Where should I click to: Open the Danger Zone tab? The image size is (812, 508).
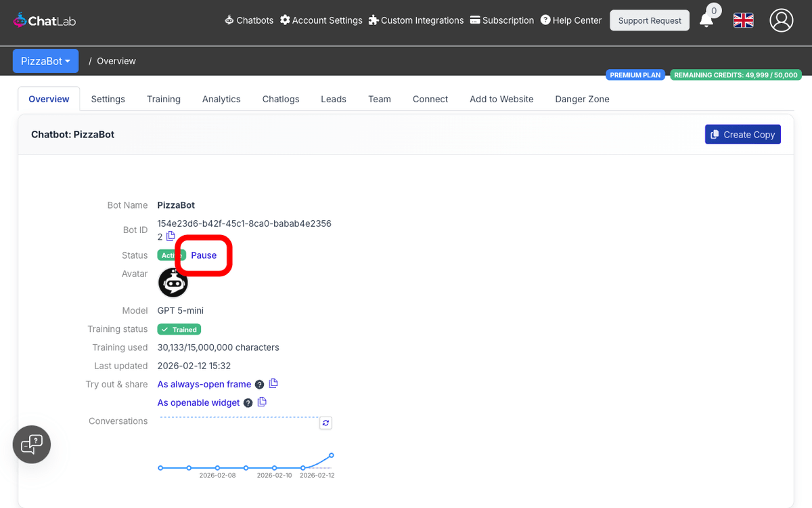point(582,99)
